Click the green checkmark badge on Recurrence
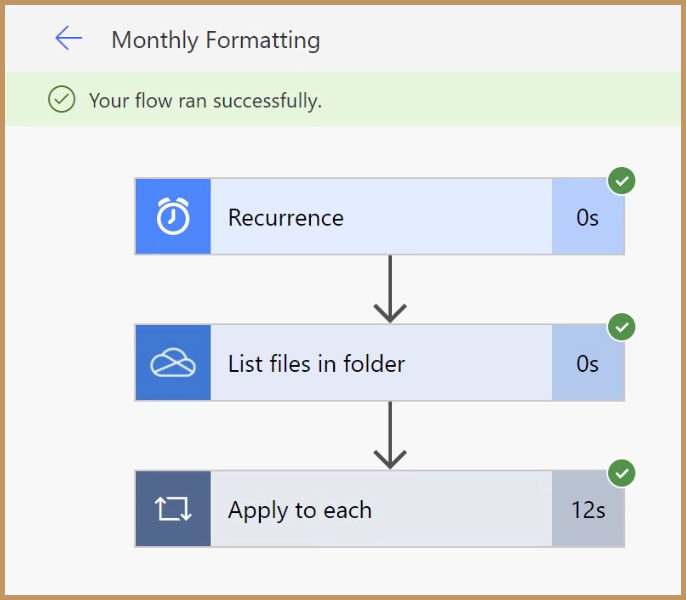 pos(622,181)
